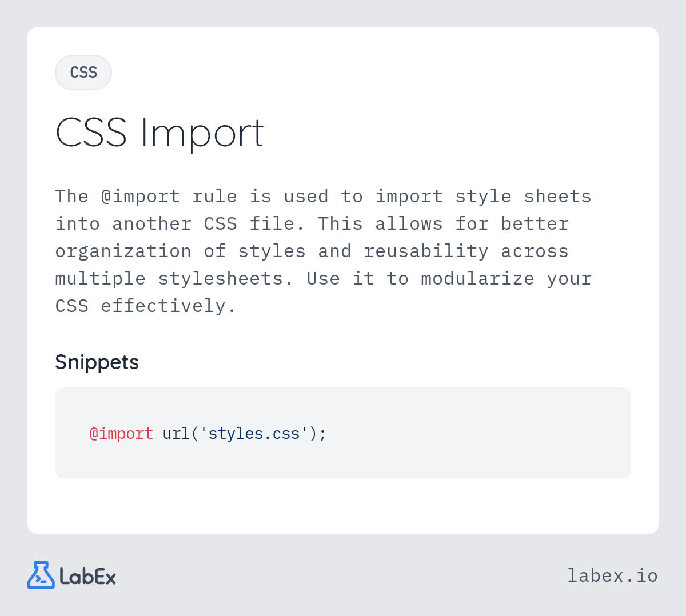Click the CSS Import title heading
This screenshot has height=616, width=686.
pyautogui.click(x=159, y=133)
